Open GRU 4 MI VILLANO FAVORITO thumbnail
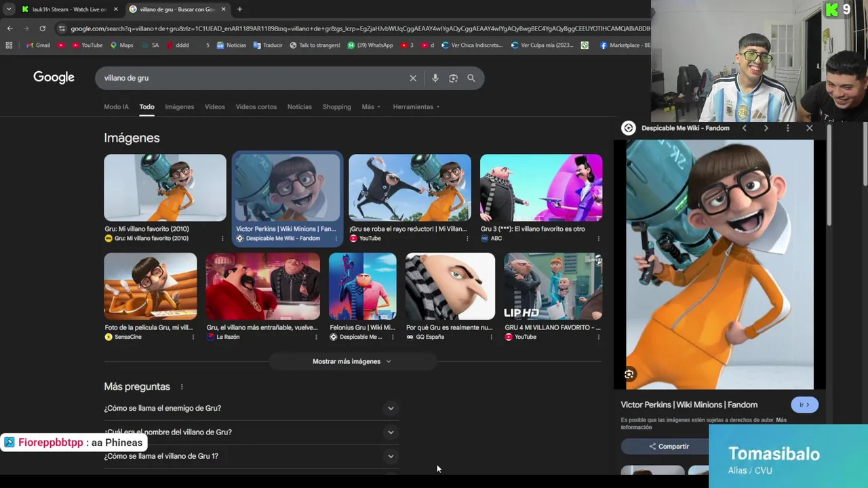 [553, 286]
